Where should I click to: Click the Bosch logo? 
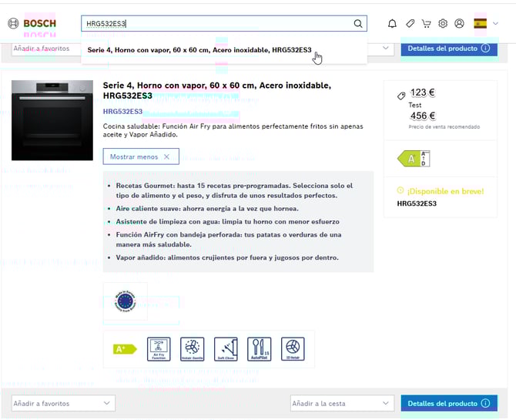32,23
